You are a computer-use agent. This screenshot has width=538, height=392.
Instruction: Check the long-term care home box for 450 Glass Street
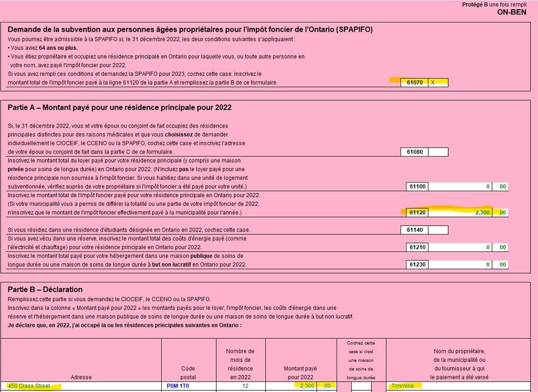361,386
